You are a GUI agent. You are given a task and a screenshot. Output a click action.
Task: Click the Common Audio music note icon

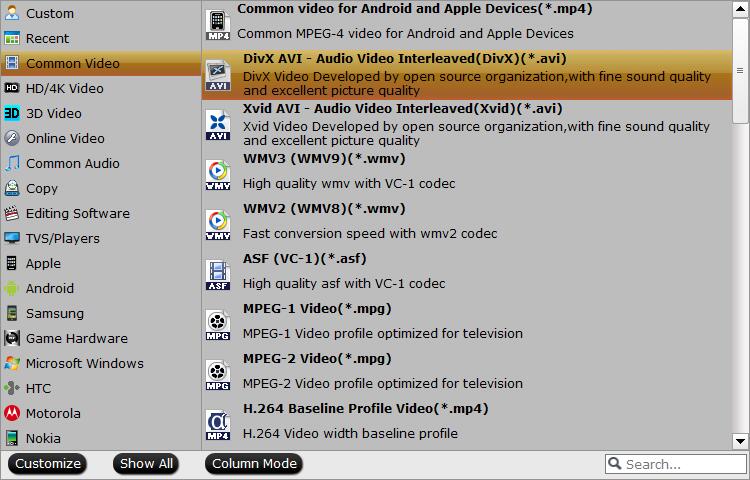point(12,163)
